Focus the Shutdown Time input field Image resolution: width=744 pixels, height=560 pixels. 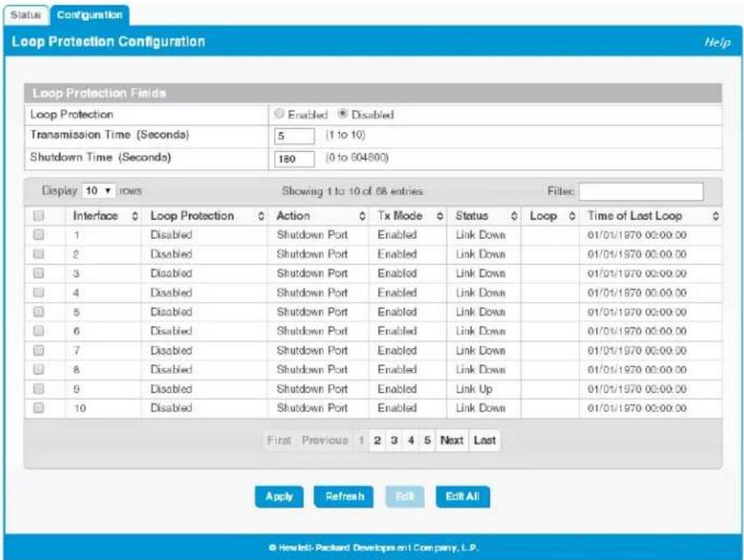(x=294, y=159)
